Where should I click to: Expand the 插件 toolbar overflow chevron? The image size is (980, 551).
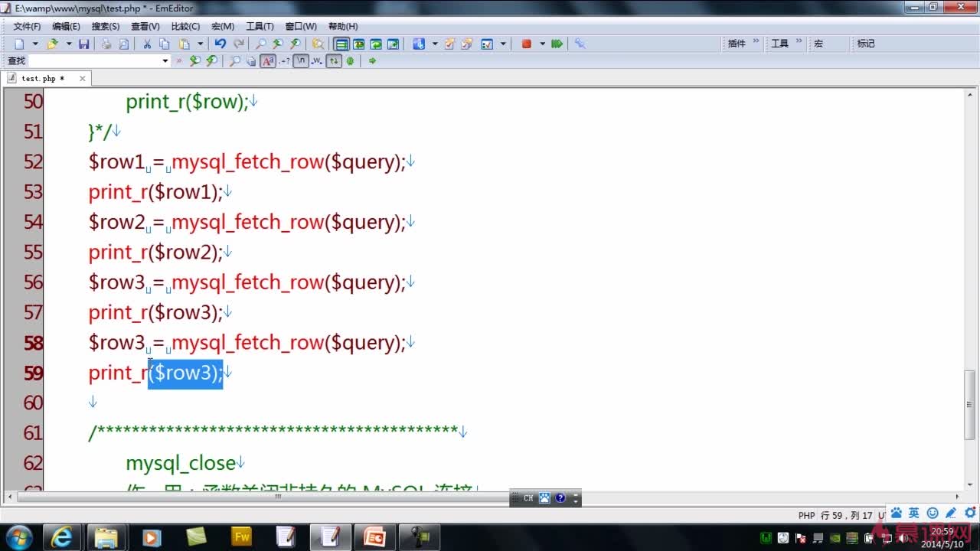coord(756,42)
